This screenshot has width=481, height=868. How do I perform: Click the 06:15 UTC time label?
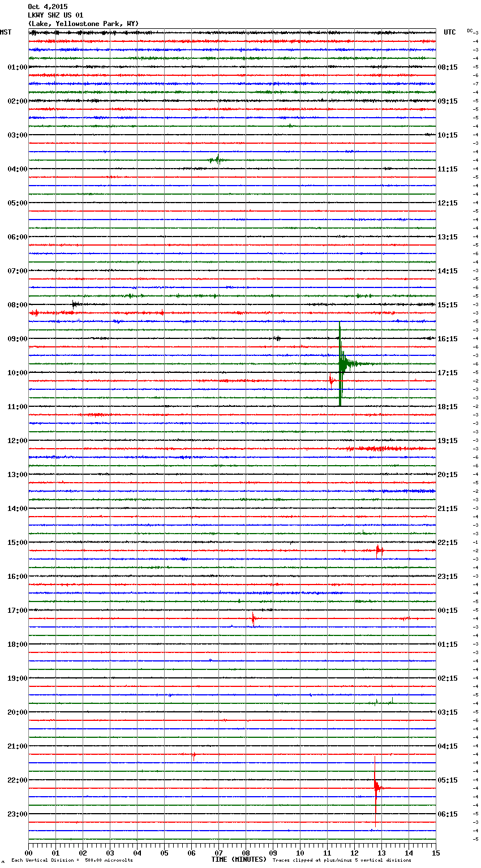(x=448, y=814)
